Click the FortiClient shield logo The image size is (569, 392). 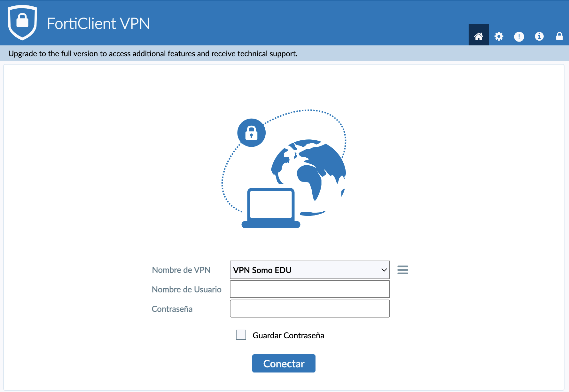click(x=22, y=22)
